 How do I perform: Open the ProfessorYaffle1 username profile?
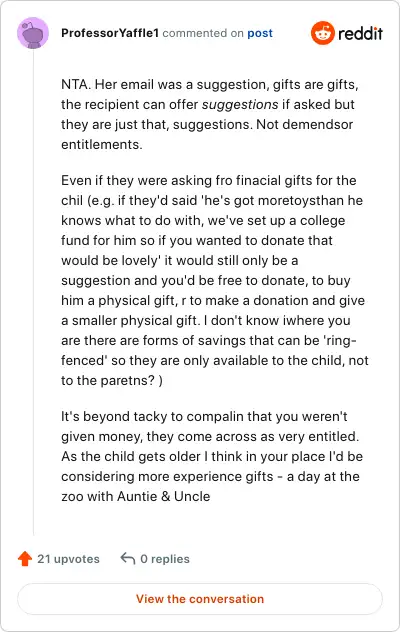pos(110,33)
